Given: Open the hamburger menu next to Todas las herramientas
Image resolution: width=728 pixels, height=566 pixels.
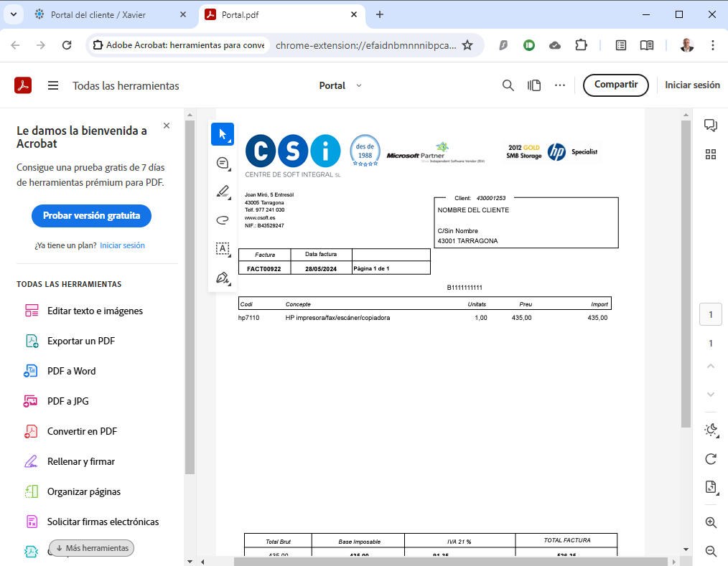Looking at the screenshot, I should coord(53,85).
